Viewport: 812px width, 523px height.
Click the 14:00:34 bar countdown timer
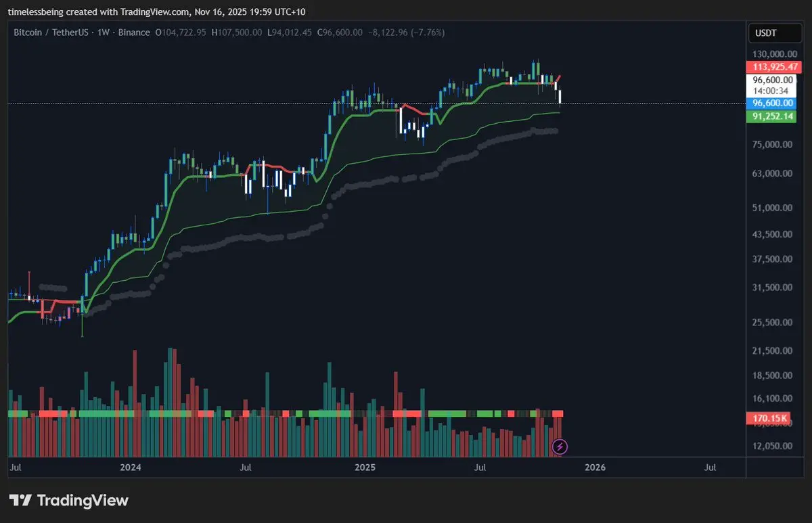pyautogui.click(x=772, y=90)
